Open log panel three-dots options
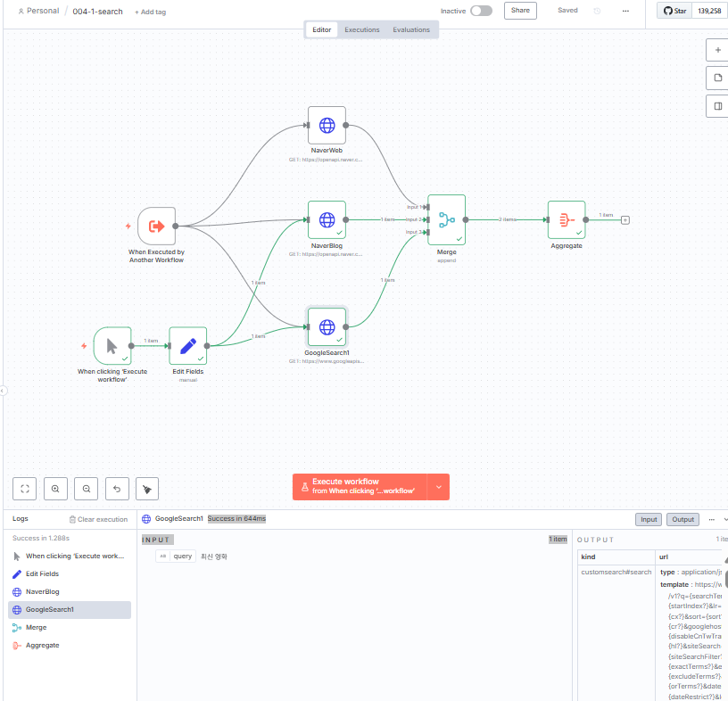728x701 pixels. pos(711,519)
